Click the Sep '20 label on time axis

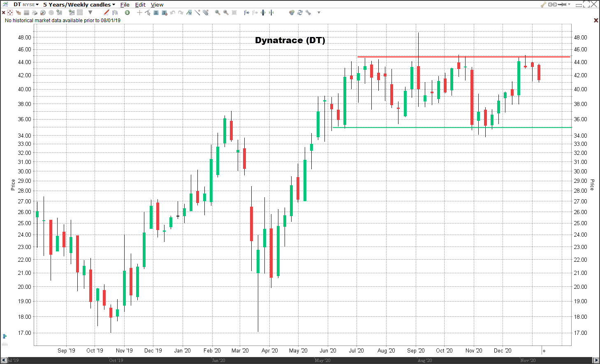pyautogui.click(x=416, y=350)
